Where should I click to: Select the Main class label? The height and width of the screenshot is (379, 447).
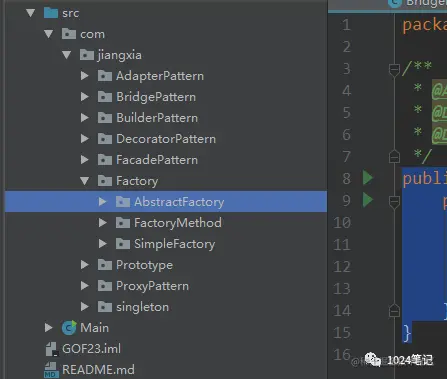point(95,328)
